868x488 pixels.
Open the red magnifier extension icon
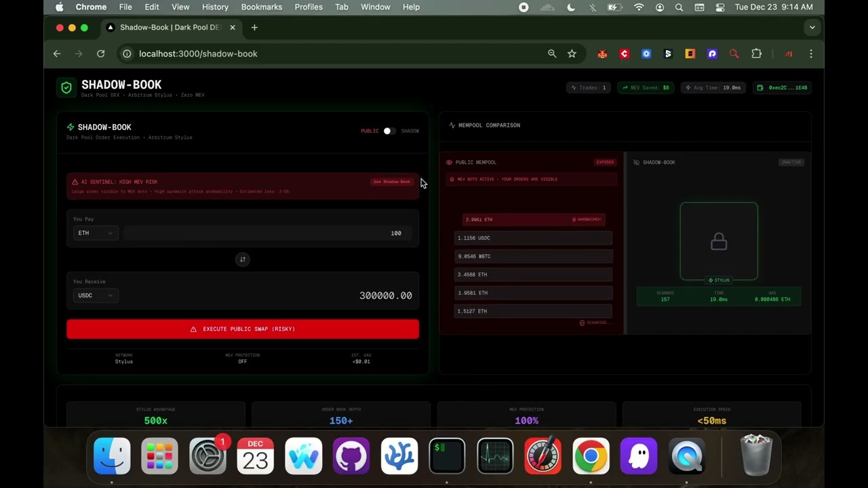[x=734, y=54]
